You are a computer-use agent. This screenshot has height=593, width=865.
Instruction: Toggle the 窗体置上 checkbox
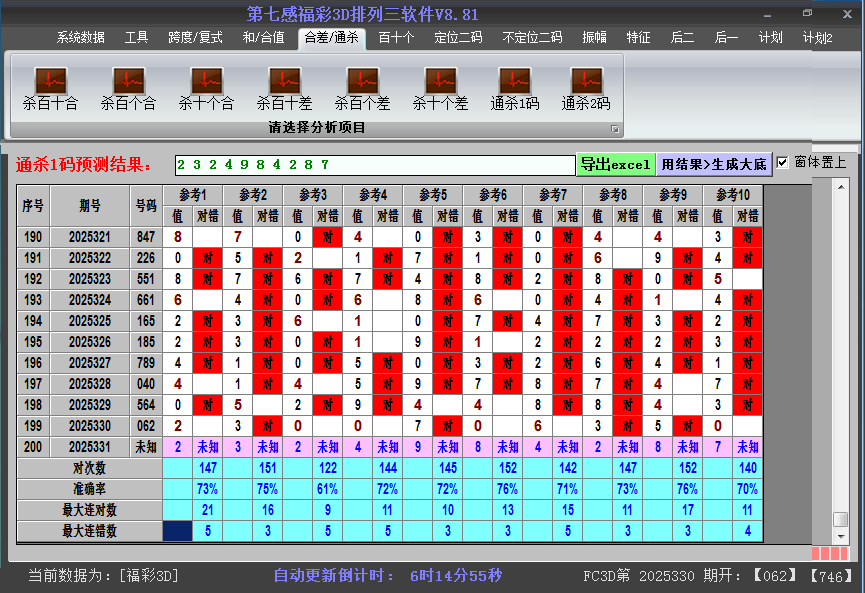coord(783,163)
